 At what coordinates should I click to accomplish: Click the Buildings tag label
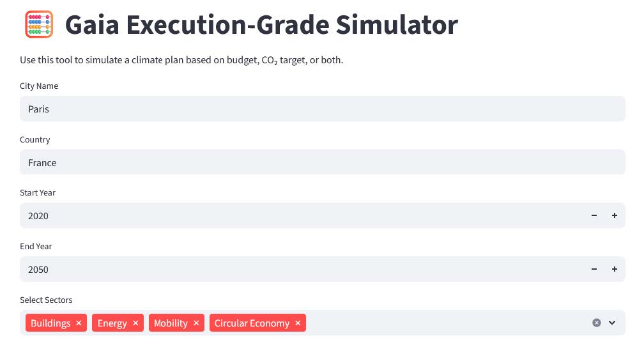pos(50,323)
